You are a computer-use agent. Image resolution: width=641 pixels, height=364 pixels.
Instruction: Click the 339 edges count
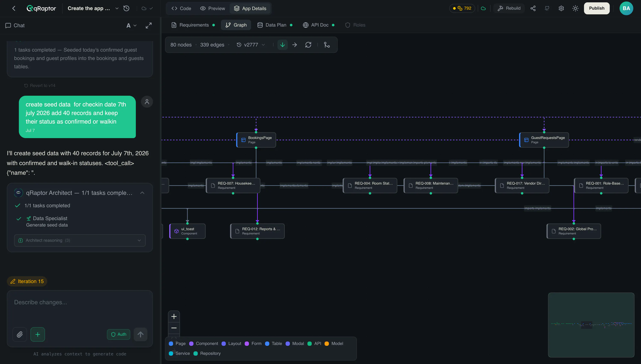[212, 45]
